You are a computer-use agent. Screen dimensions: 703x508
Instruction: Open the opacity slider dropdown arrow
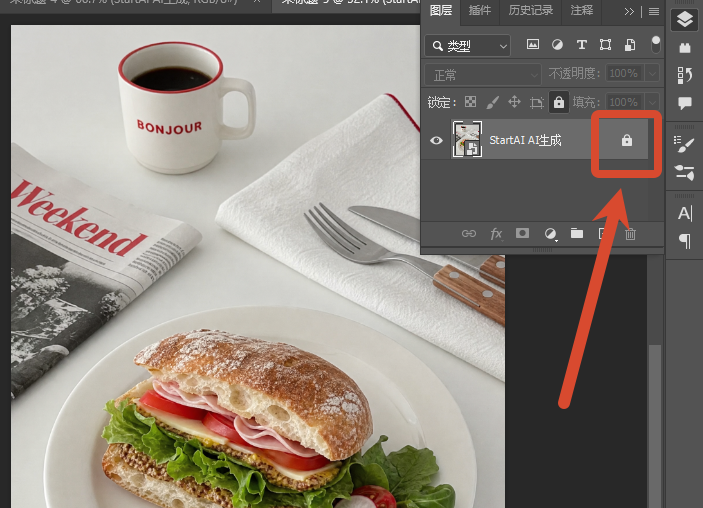point(652,73)
